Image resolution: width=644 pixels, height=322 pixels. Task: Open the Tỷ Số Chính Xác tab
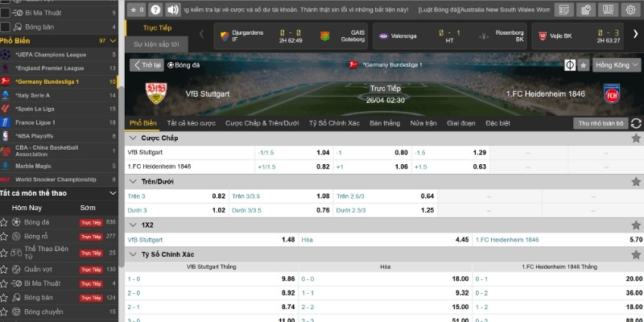[334, 123]
